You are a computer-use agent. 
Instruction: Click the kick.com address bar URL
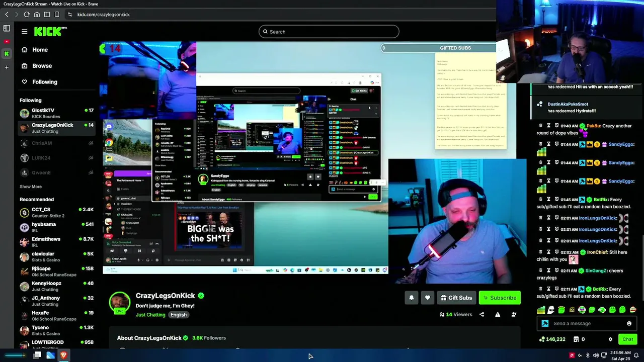pos(103,15)
